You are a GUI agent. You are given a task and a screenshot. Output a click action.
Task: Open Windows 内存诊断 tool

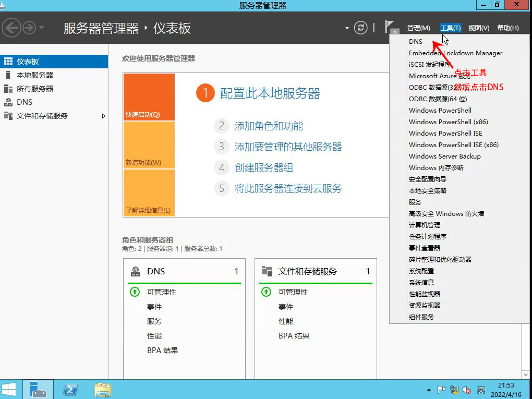(436, 168)
